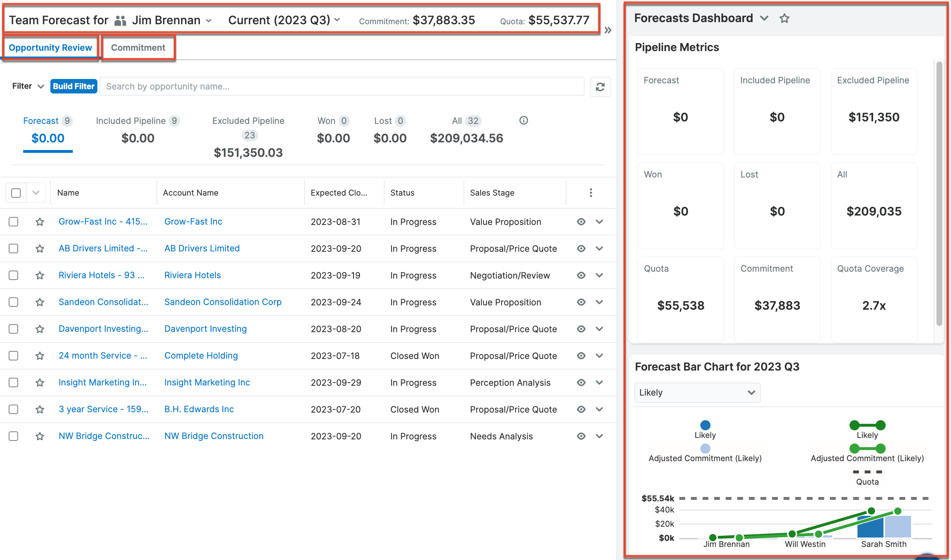Open the column options kebab menu
This screenshot has height=560, width=951.
point(591,193)
